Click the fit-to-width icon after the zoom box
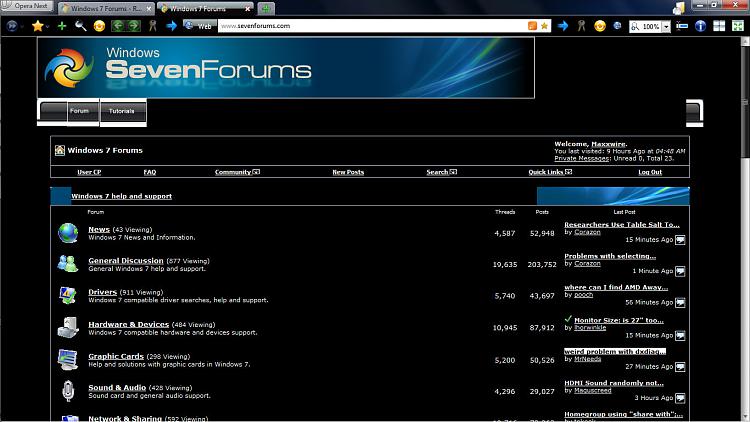This screenshot has width=750, height=422. (682, 26)
